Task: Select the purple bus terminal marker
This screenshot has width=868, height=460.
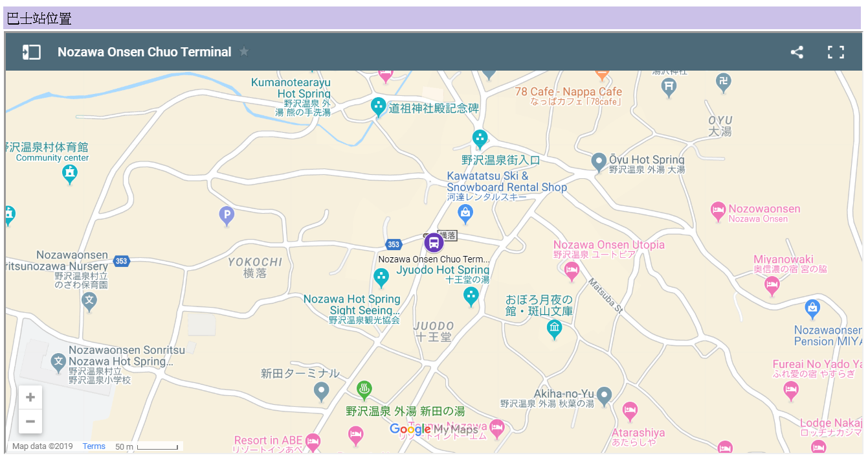Action: 434,243
